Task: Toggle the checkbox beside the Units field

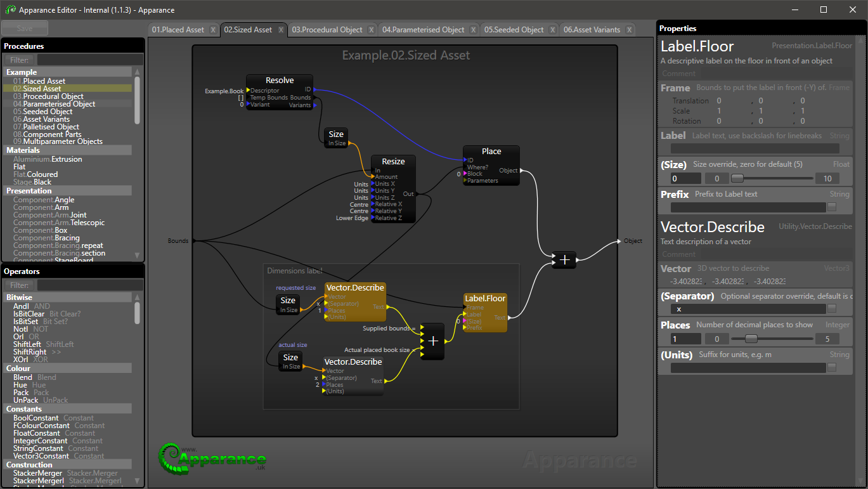Action: (832, 368)
